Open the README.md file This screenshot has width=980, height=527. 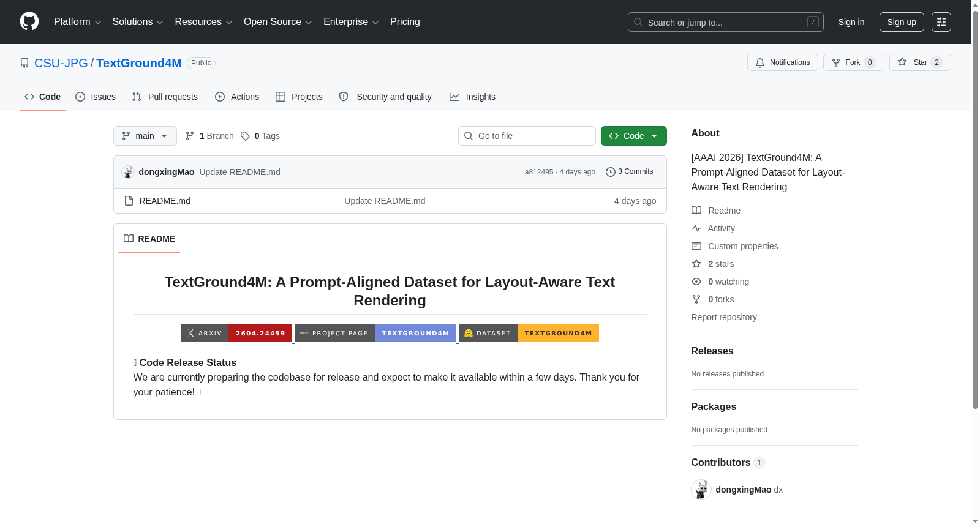(x=165, y=201)
